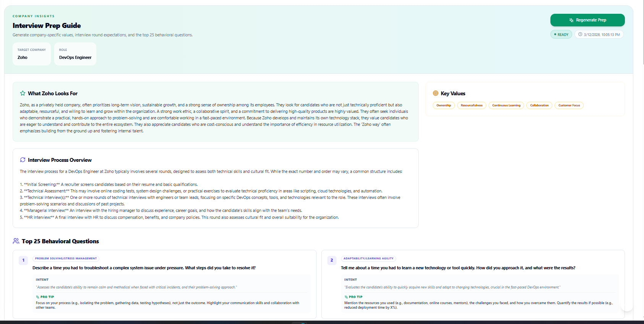This screenshot has width=644, height=324.
Task: Click the refresh icon beside Interview Process Overview
Action: click(x=23, y=160)
